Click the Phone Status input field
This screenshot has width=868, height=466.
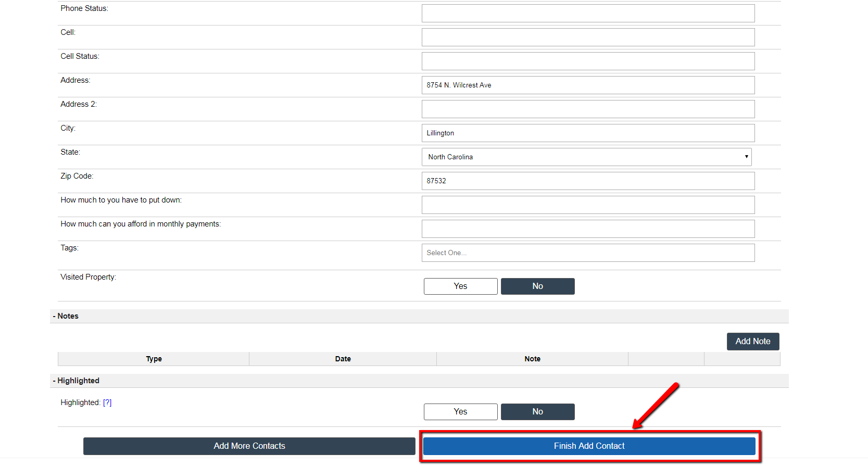click(x=588, y=13)
